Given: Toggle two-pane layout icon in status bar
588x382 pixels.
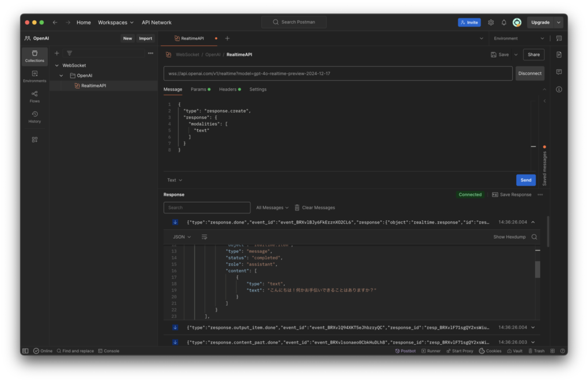Looking at the screenshot, I should [552, 351].
